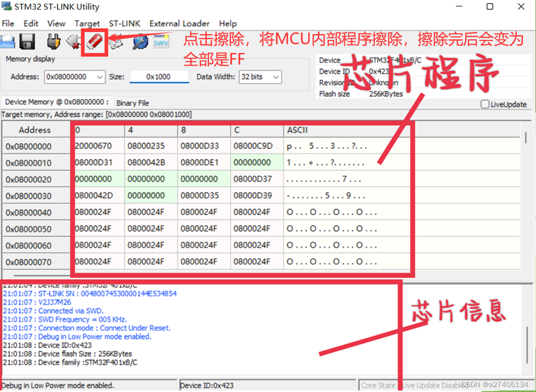Disconnect from target with red-X plug icon
Screen dimensions: 536x392
73,42
